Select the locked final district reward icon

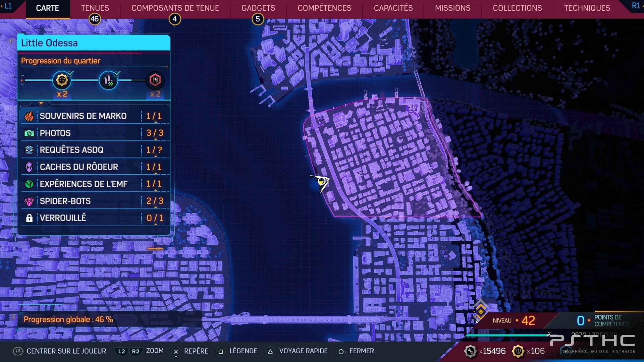[x=155, y=80]
